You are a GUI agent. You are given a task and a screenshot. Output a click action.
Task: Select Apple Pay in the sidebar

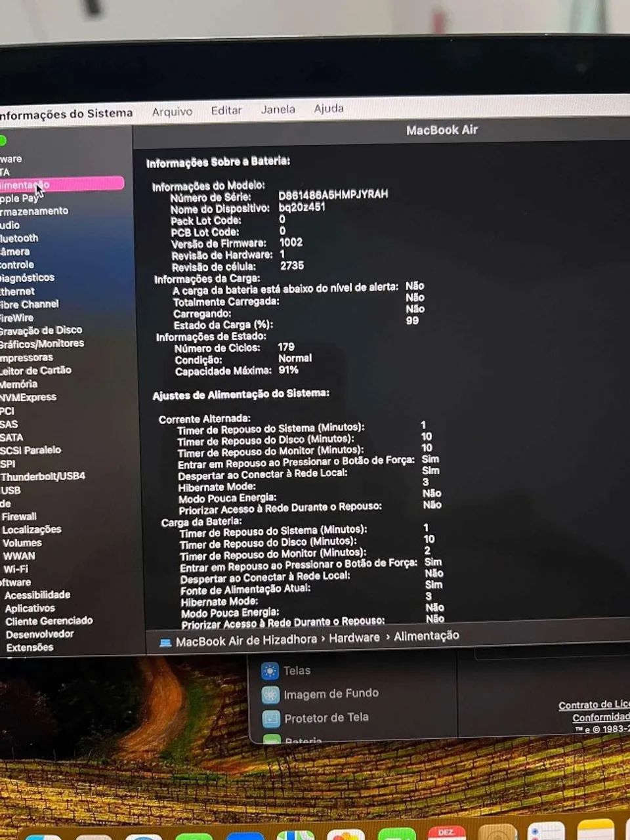[x=19, y=198]
